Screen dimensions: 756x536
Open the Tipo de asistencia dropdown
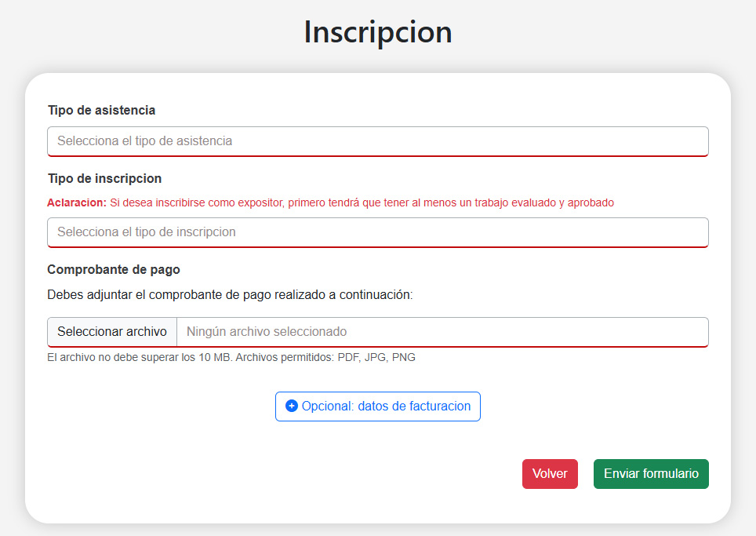[377, 141]
